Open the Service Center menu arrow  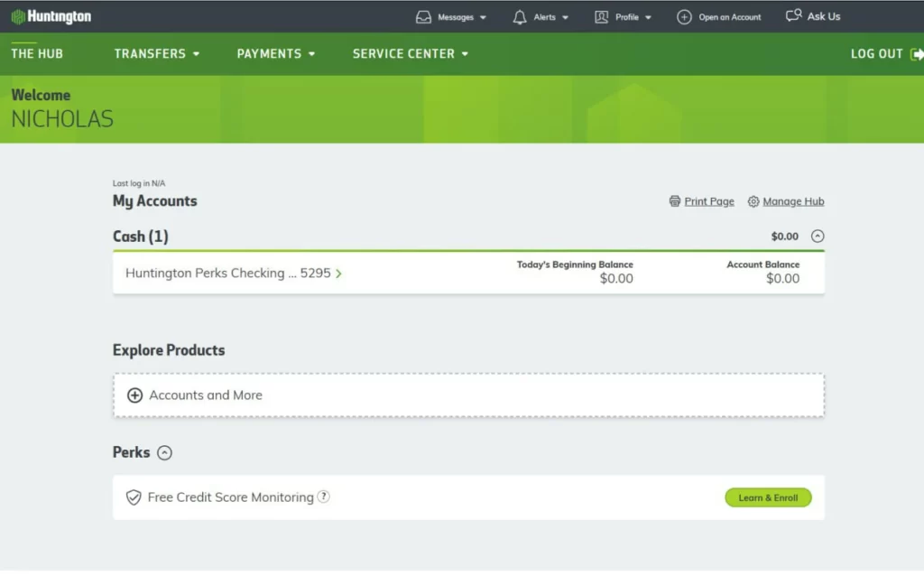465,54
